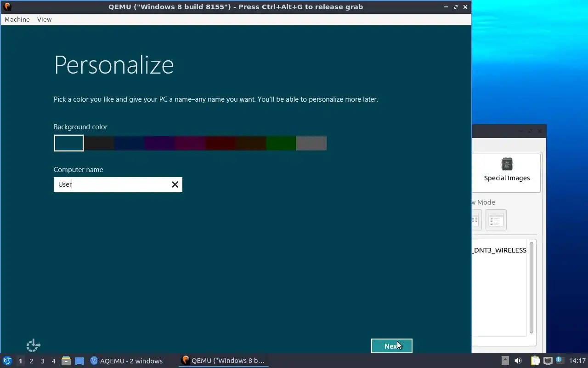Viewport: 588px width, 368px height.
Task: Select the magenta background color swatch
Action: point(190,143)
